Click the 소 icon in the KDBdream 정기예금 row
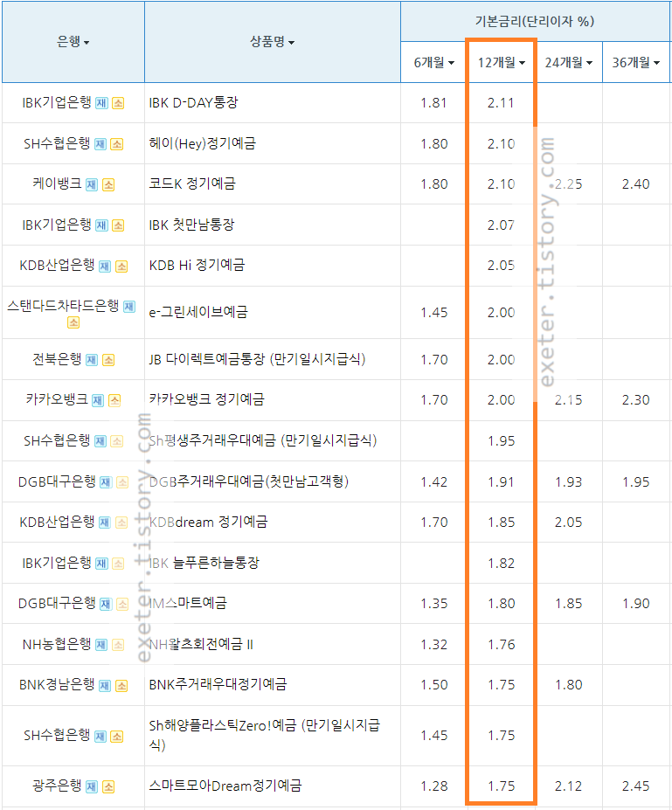The image size is (672, 810). coord(121,523)
